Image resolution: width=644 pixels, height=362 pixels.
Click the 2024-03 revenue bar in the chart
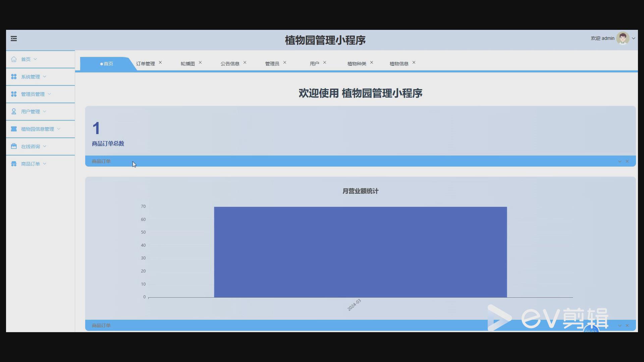360,252
